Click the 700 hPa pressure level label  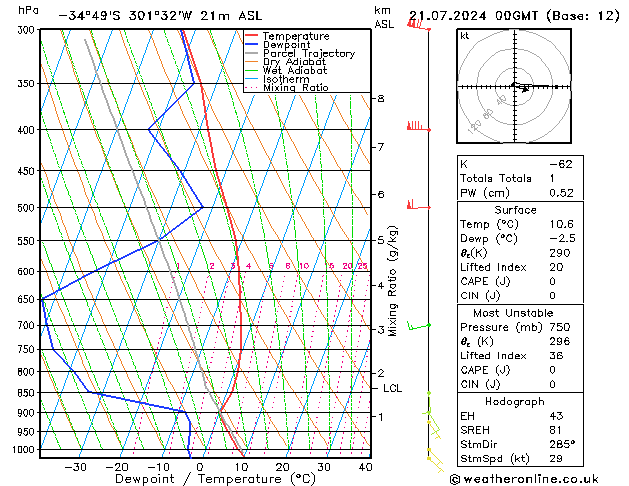(x=28, y=326)
